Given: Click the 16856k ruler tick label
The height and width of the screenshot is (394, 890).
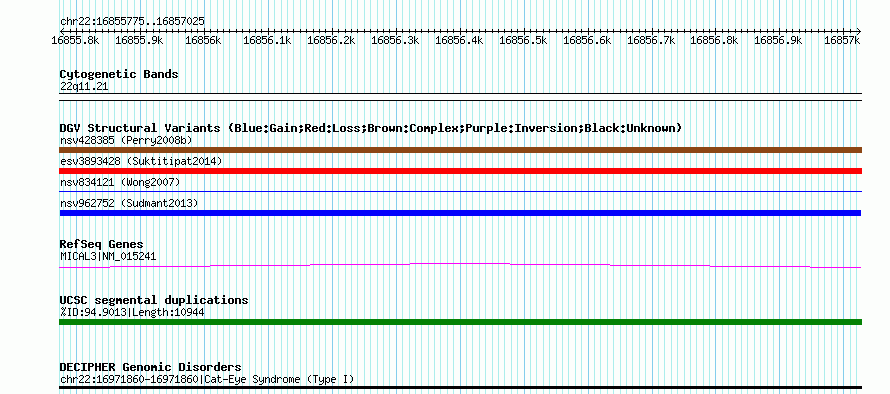Looking at the screenshot, I should [x=203, y=40].
